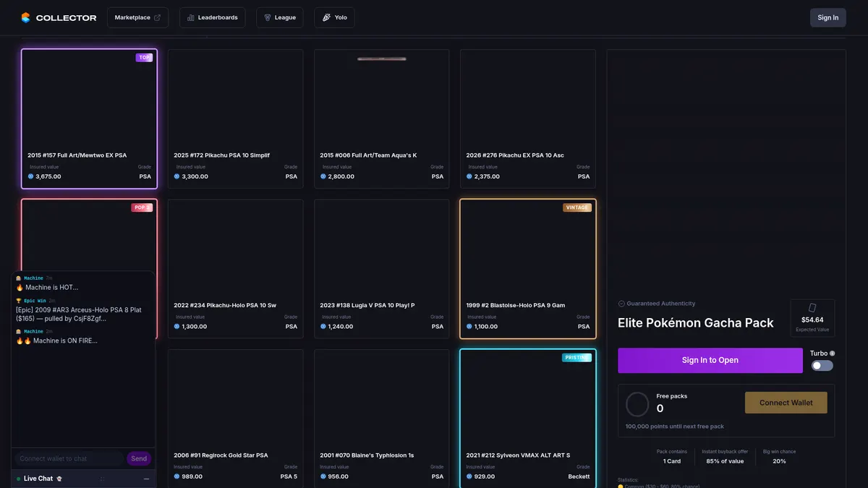Click the PRISTINE badge on Sylveon card
868x488 pixels.
pyautogui.click(x=577, y=357)
